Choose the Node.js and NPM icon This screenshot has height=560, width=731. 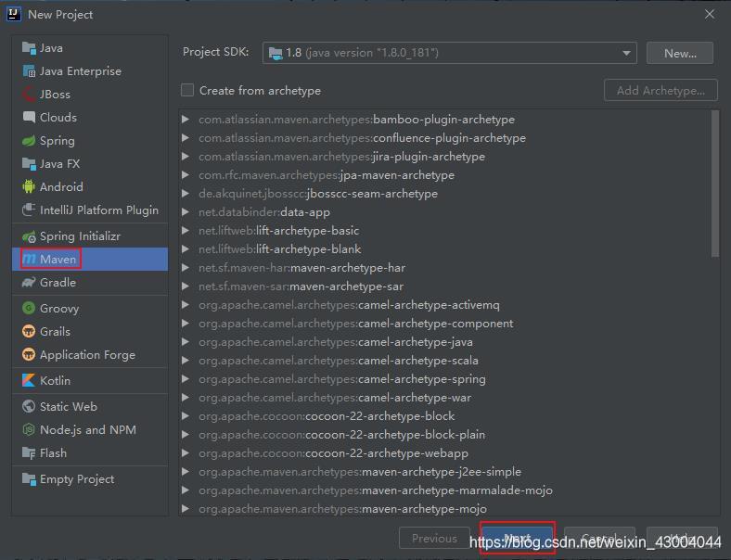point(29,429)
